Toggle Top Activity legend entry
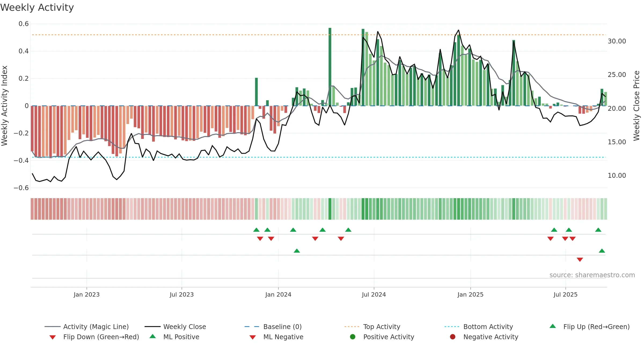The width and height of the screenshot is (644, 362). coord(372,327)
